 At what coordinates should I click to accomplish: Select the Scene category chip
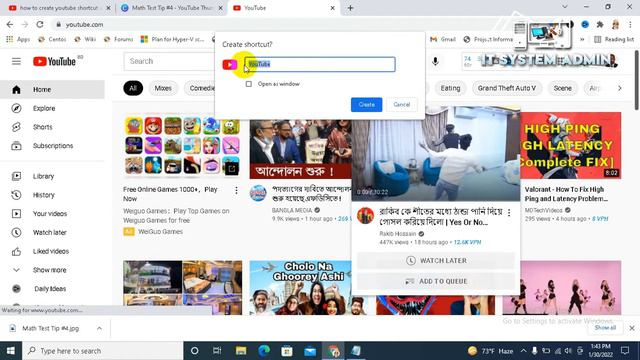(x=562, y=88)
